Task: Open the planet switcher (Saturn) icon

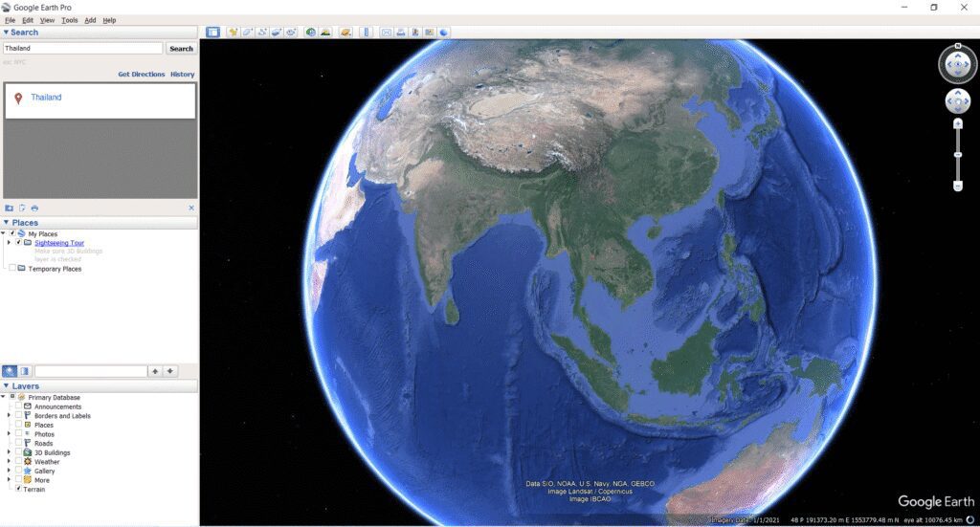Action: 345,32
